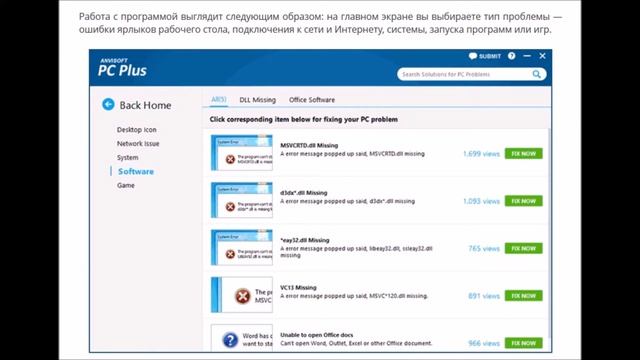Open the Desktop Icon category

point(136,129)
